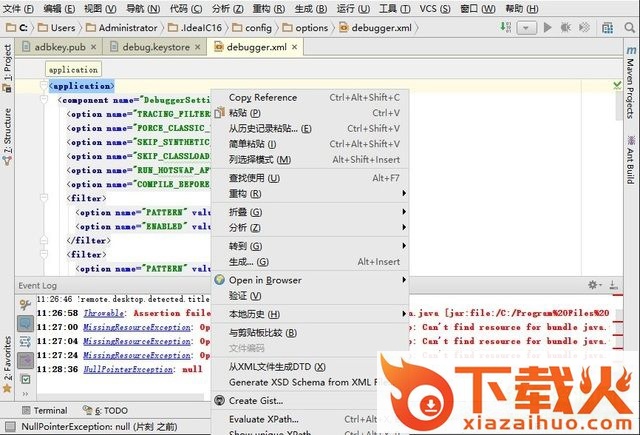This screenshot has height=435, width=640.
Task: Open the Event Log settings gear
Action: [593, 286]
